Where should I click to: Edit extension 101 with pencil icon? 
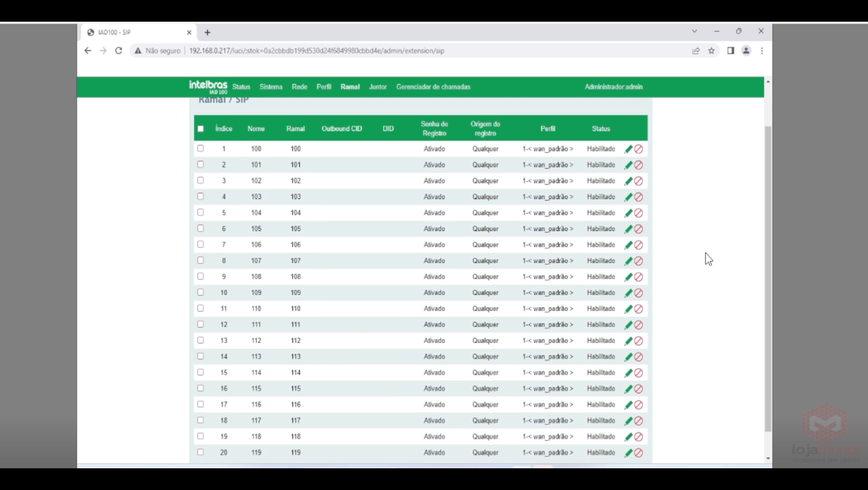pos(628,165)
